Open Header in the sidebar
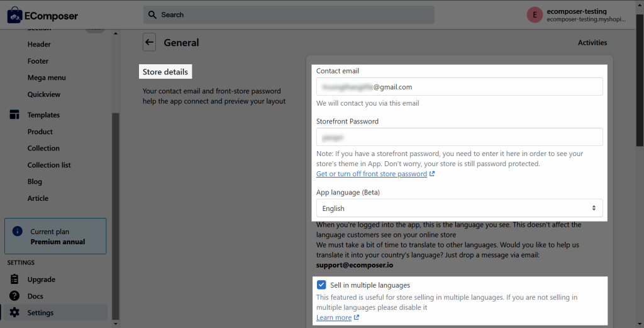The image size is (644, 328). click(x=39, y=44)
